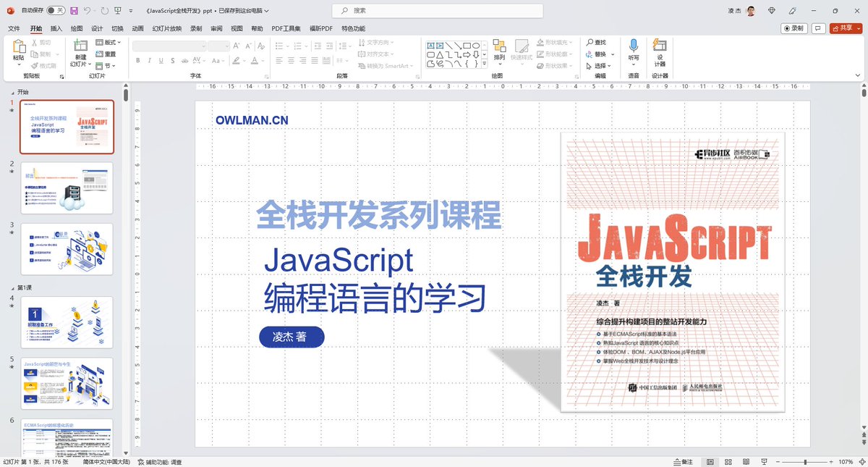
Task: Click zoom in plus button
Action: (831, 461)
